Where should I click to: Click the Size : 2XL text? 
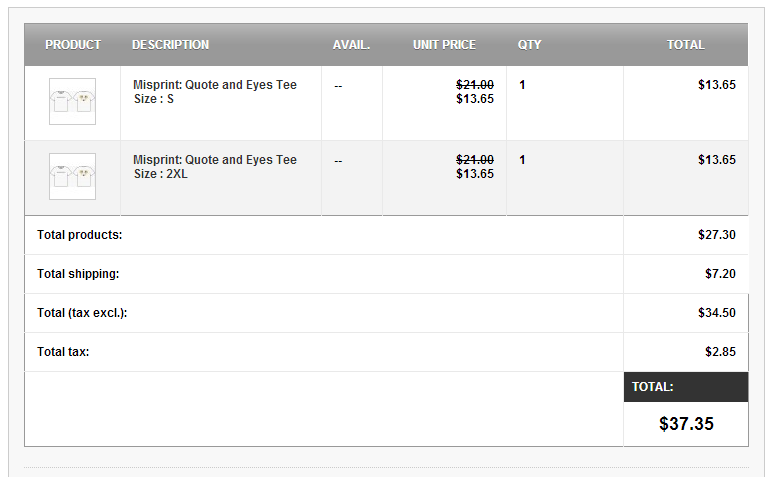point(160,174)
